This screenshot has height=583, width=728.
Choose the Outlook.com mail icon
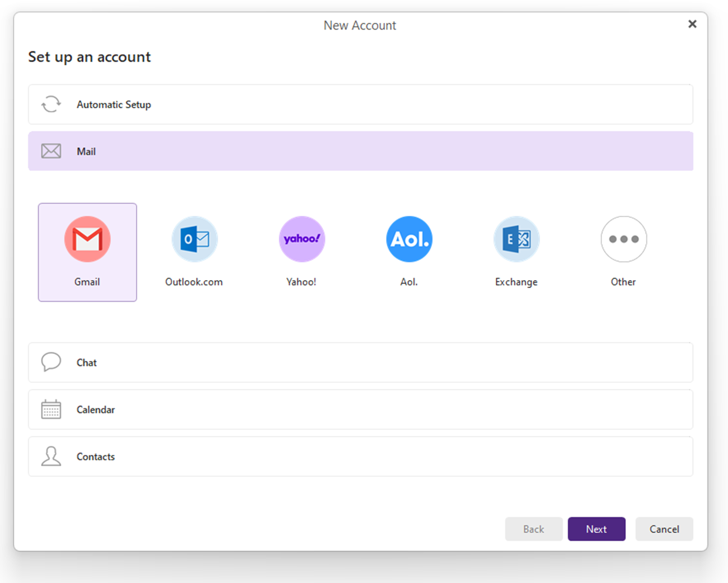pos(195,239)
